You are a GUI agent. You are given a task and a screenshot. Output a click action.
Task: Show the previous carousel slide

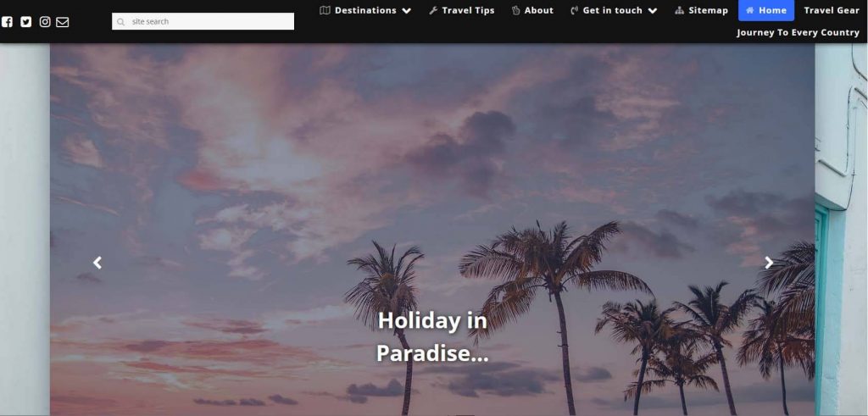[x=97, y=263]
